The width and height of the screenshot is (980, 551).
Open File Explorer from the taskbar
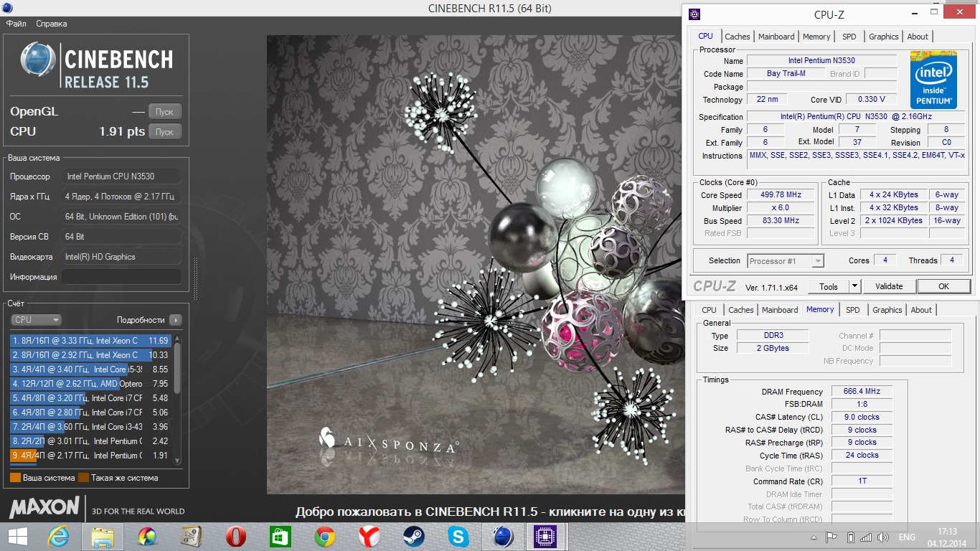(x=103, y=536)
